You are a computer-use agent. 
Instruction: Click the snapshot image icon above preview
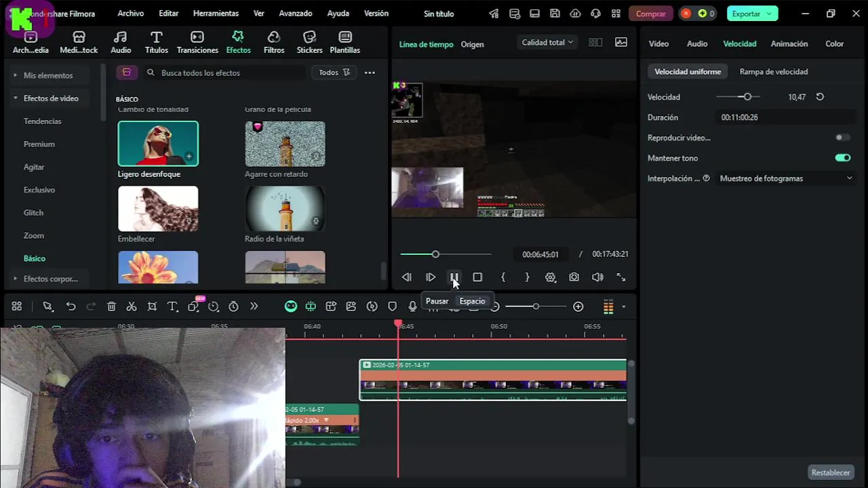621,42
